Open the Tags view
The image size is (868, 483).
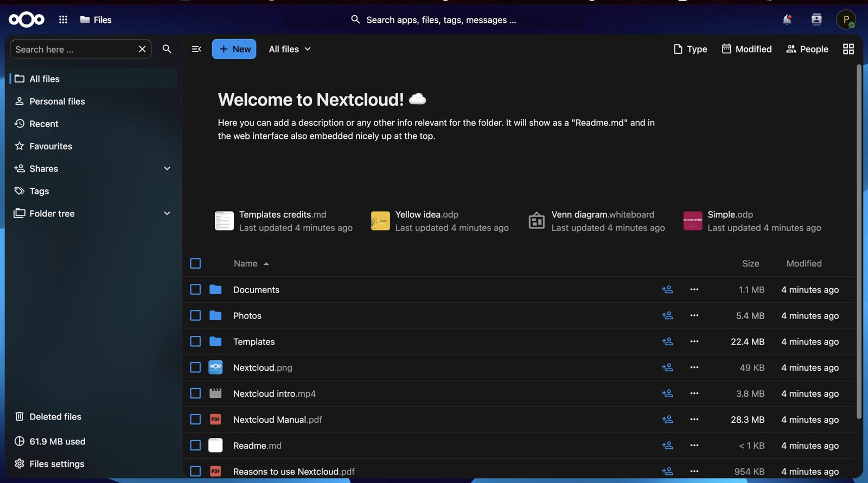(x=93, y=191)
